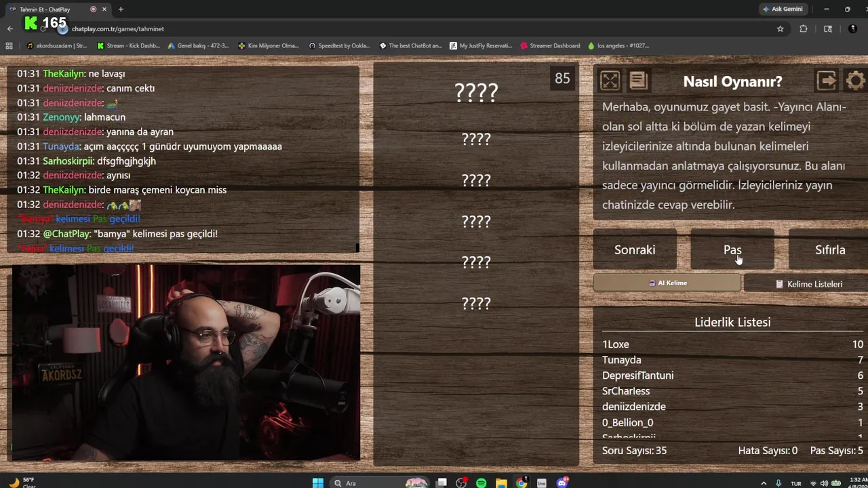The height and width of the screenshot is (488, 868).
Task: Click Zenonyy's lahmacun chat message
Action: point(71,117)
